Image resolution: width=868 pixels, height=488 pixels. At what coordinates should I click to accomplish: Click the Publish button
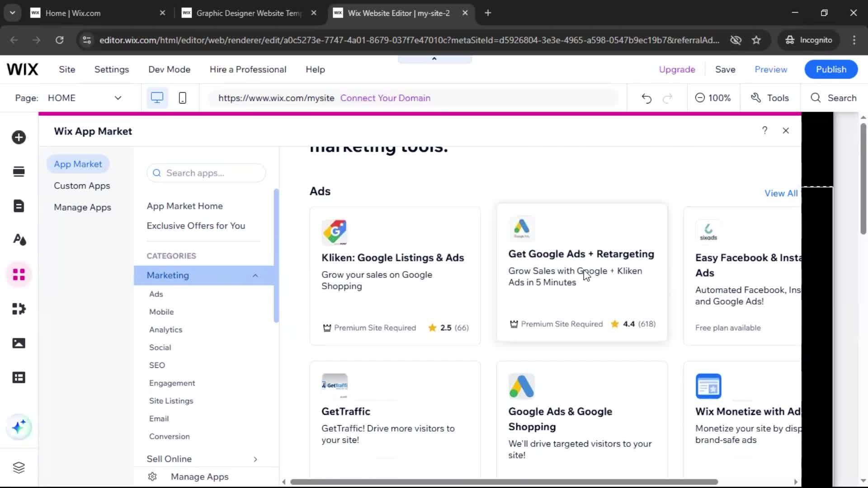(831, 70)
